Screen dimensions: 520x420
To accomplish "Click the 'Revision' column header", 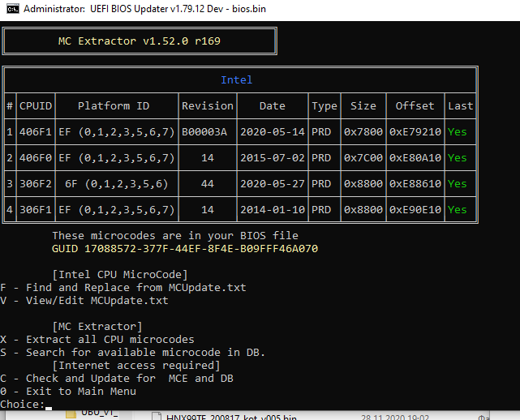I will tap(208, 105).
